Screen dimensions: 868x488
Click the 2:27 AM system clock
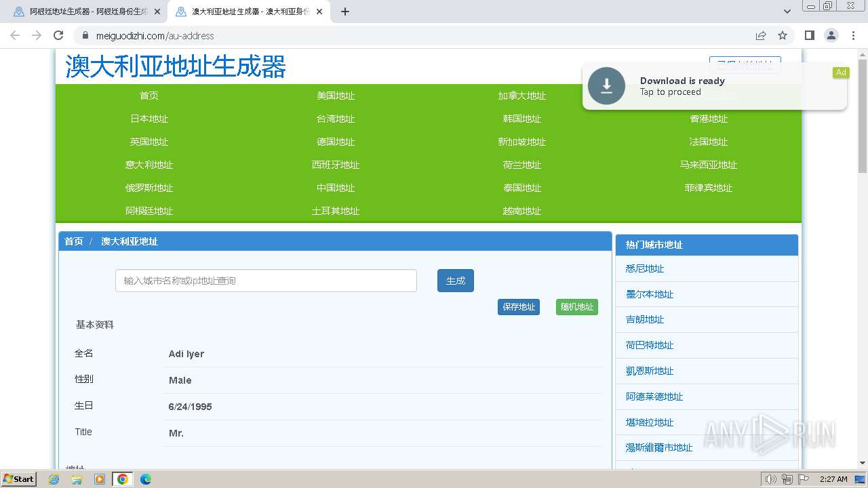point(833,479)
